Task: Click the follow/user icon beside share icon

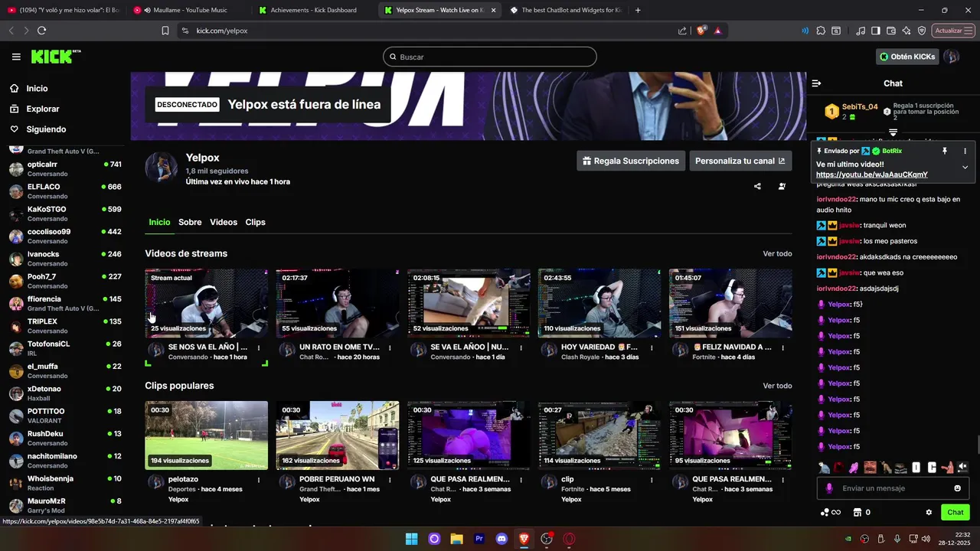Action: tap(782, 186)
